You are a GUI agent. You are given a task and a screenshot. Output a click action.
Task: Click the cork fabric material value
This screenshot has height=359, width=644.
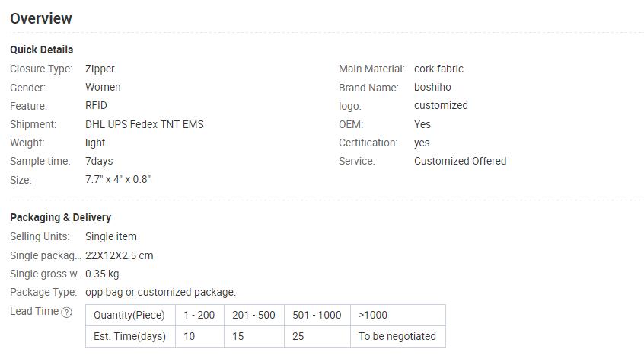pyautogui.click(x=438, y=69)
